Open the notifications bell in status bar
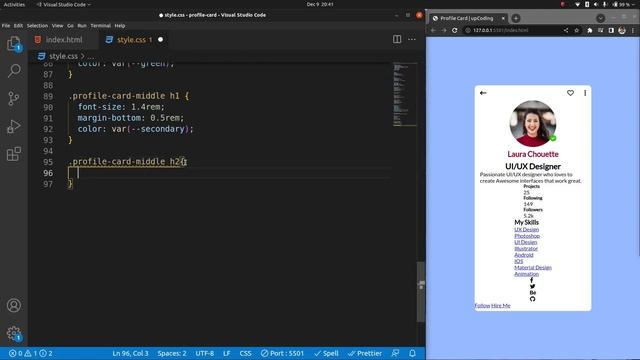 pos(412,353)
